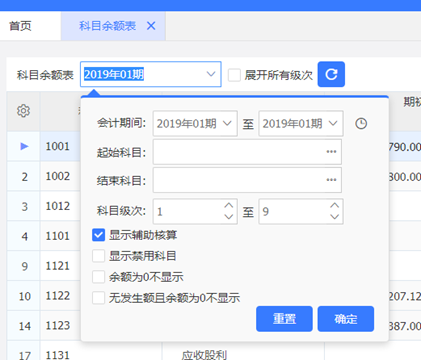Tick 无发生额且余额为0不显示 checkbox

98,298
